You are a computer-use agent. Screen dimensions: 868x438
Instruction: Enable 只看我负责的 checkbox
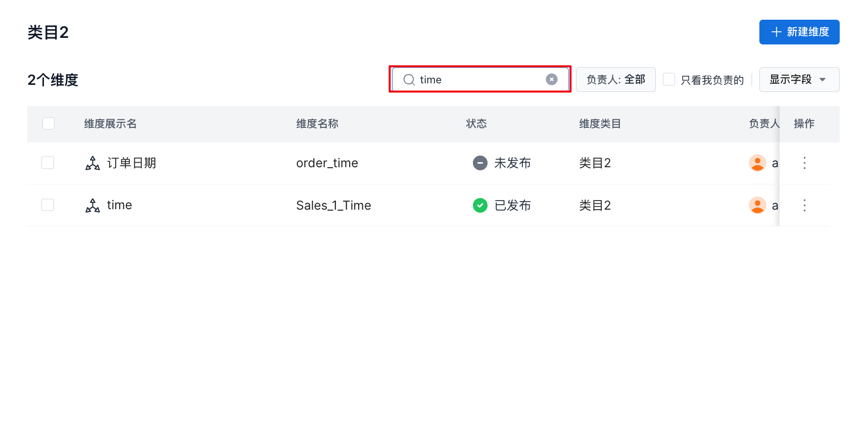coord(669,79)
